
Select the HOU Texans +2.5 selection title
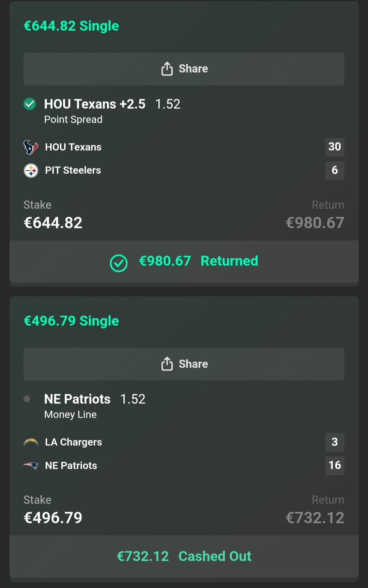click(x=95, y=104)
